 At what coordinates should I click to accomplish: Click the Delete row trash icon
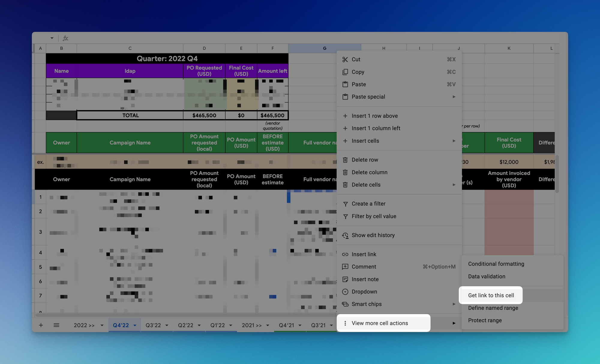[345, 160]
